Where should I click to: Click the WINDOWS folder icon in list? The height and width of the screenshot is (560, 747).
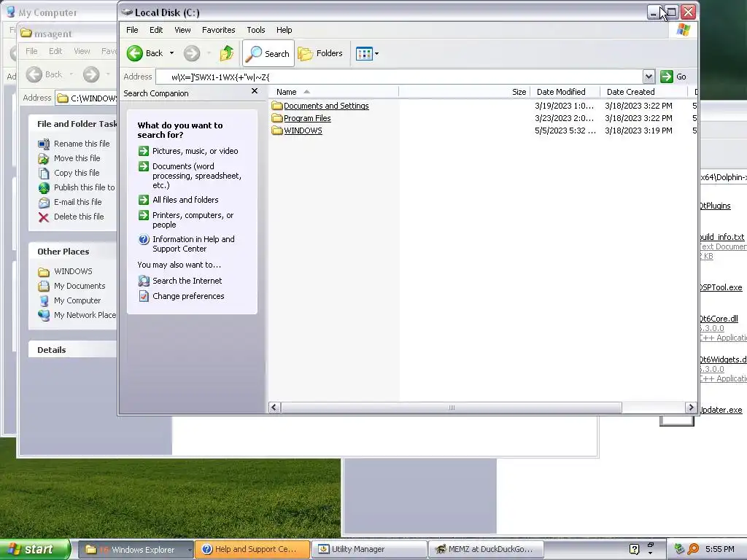click(x=276, y=131)
